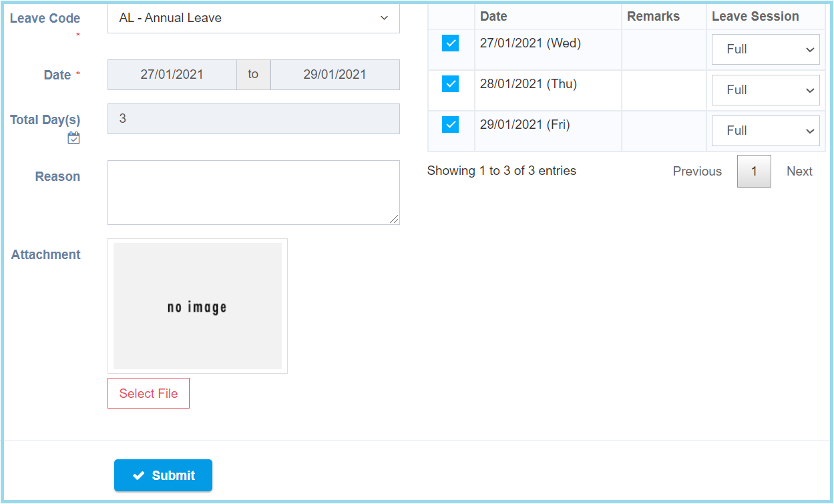The width and height of the screenshot is (834, 504).
Task: Sort by the Date column header
Action: pos(493,17)
